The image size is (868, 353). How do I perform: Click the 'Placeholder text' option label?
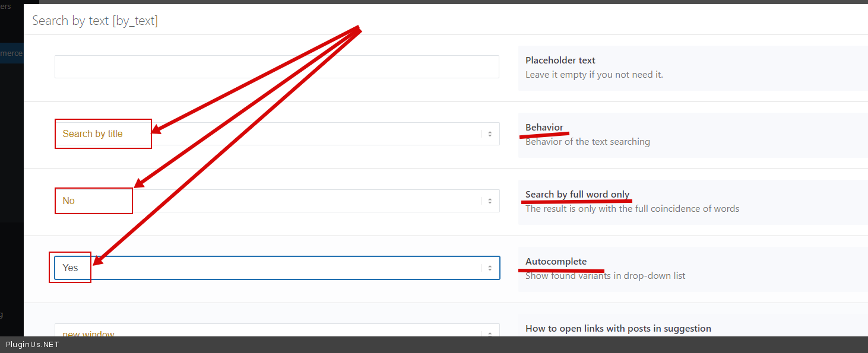click(560, 61)
